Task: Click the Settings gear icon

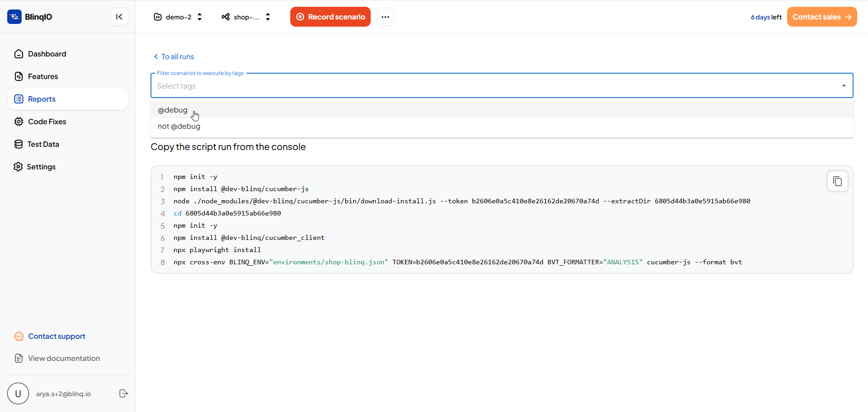Action: 18,167
